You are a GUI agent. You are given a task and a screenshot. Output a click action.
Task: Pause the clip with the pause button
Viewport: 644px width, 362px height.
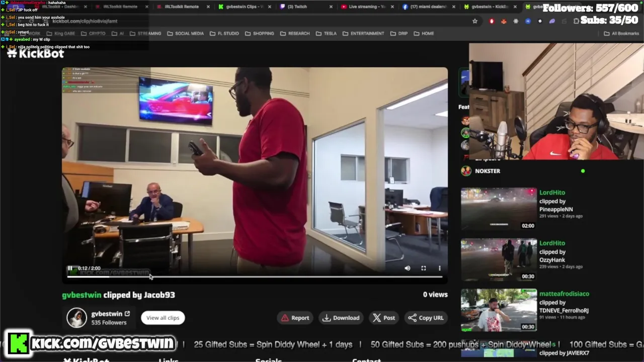click(70, 268)
